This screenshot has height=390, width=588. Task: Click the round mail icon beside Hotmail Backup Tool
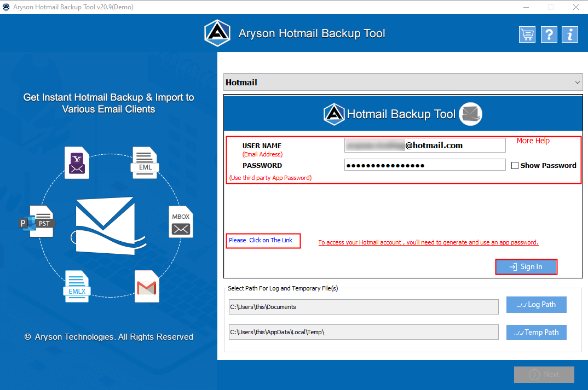470,114
